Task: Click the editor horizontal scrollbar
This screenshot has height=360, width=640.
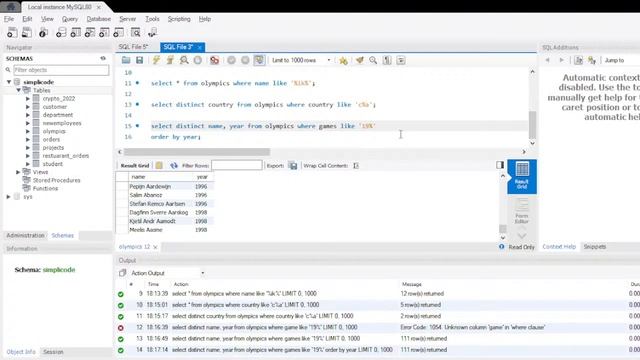Action: click(197, 152)
